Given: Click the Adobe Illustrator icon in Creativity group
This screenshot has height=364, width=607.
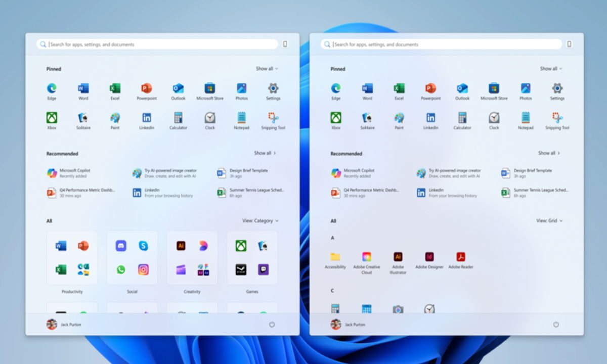Looking at the screenshot, I should pos(181,246).
